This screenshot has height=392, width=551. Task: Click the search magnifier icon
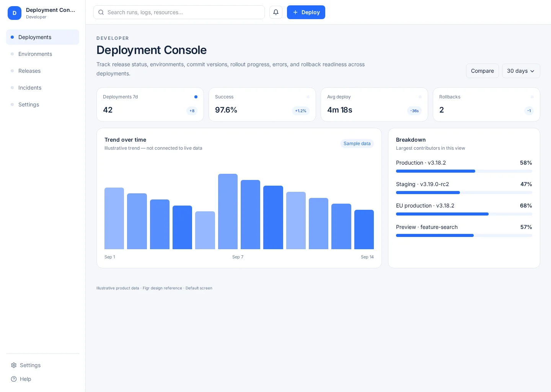(101, 12)
